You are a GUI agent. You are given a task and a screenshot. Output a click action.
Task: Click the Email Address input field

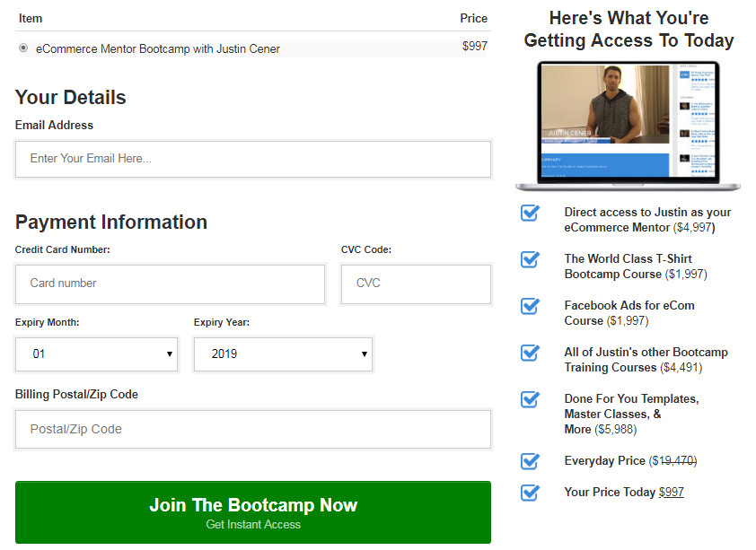253,159
